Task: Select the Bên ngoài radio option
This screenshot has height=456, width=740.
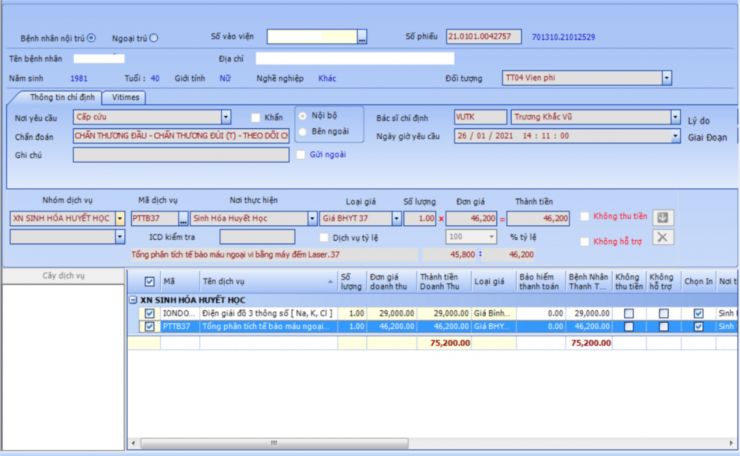Action: 304,131
